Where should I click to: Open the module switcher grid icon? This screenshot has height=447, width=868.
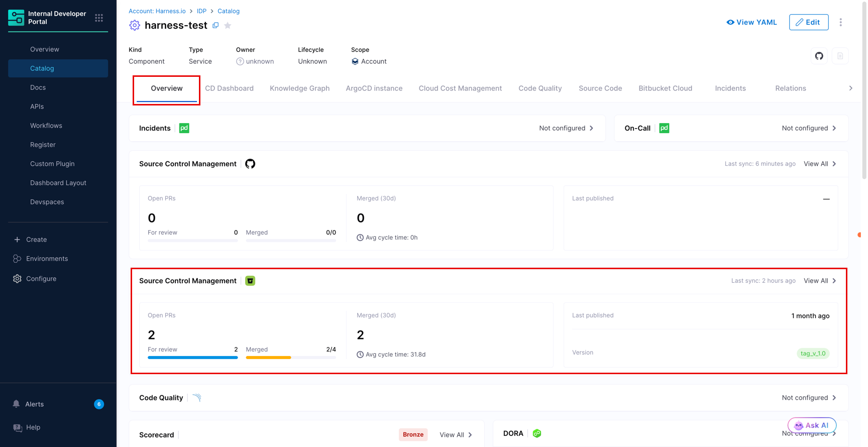point(99,18)
